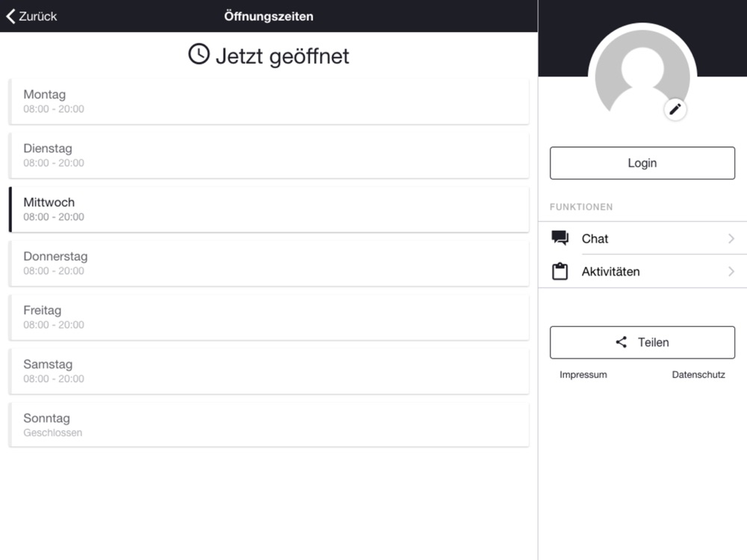
Task: Click the back chevron icon near Zurück
Action: pos(10,16)
